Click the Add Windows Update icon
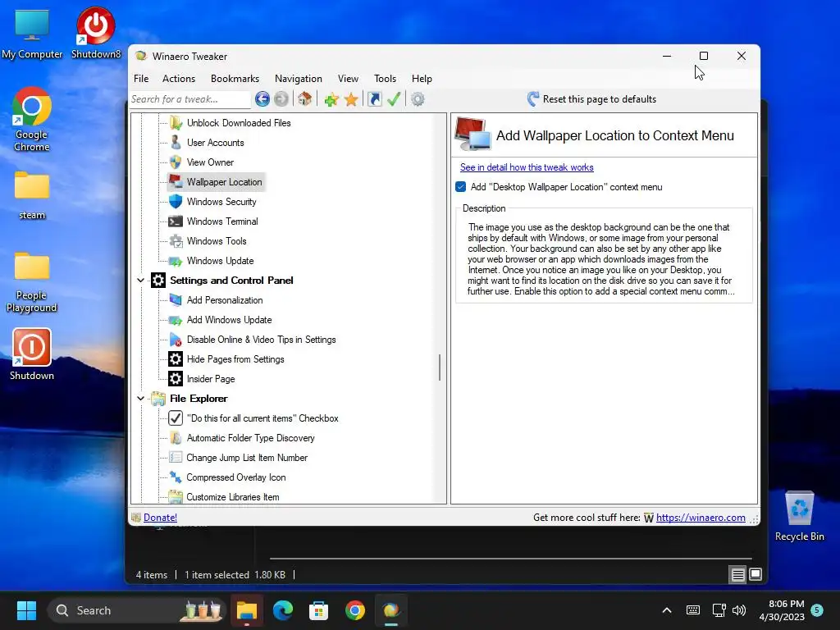 click(x=176, y=320)
